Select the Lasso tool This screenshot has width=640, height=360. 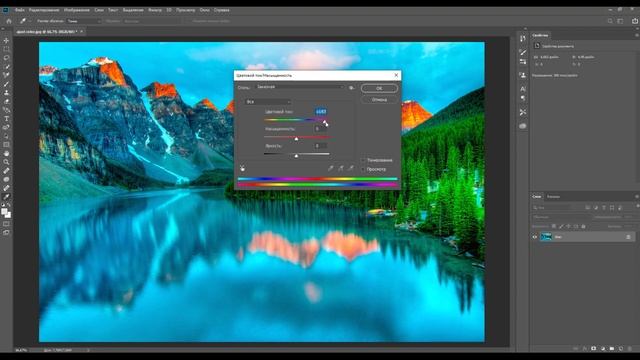coord(6,58)
